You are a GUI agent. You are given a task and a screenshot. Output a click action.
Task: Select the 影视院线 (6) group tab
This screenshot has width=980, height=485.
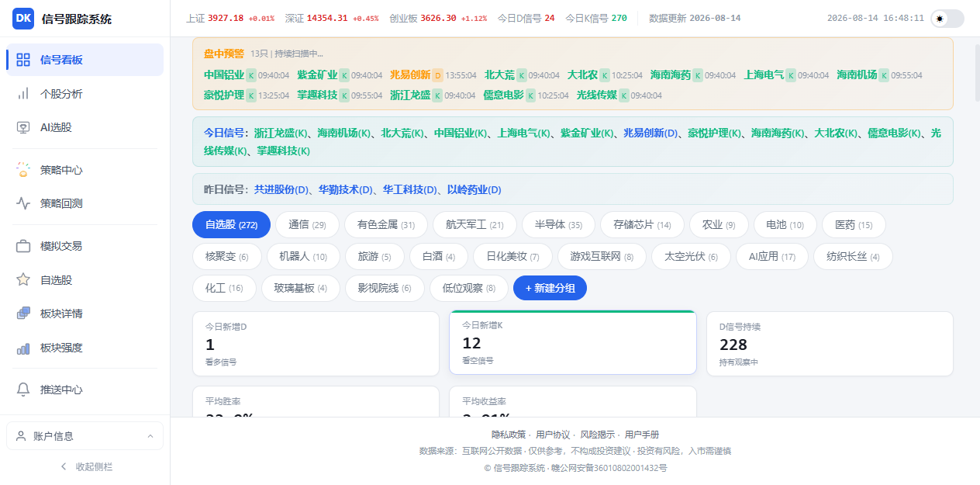pyautogui.click(x=385, y=288)
